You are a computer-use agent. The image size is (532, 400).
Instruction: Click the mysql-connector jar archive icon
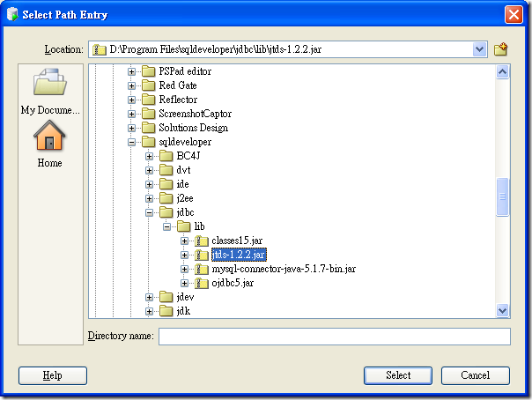(x=202, y=269)
